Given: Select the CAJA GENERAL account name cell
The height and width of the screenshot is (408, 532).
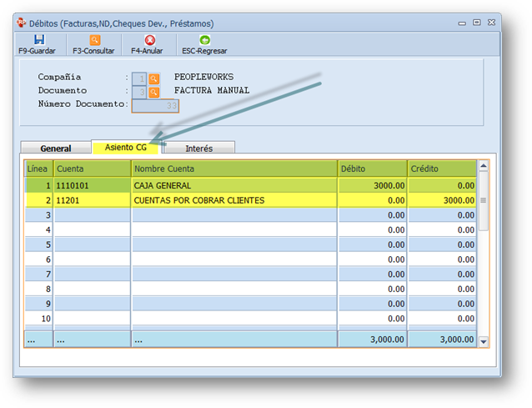Looking at the screenshot, I should (x=233, y=185).
